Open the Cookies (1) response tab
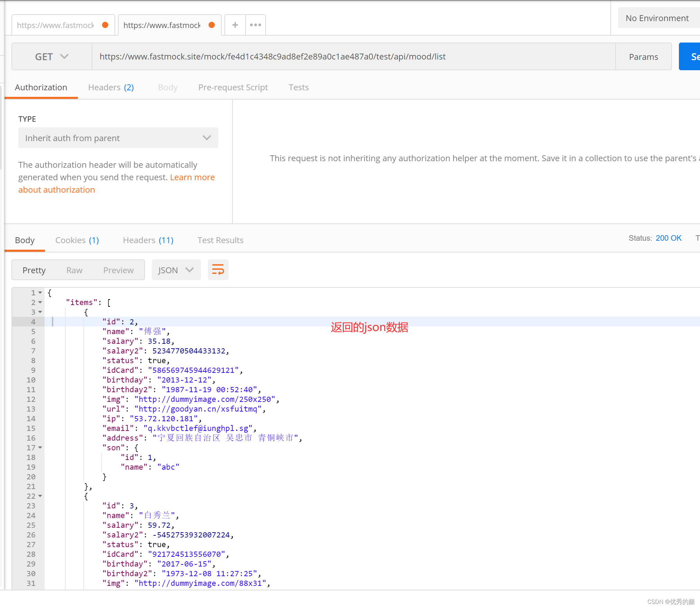Image resolution: width=700 pixels, height=608 pixels. (x=77, y=240)
